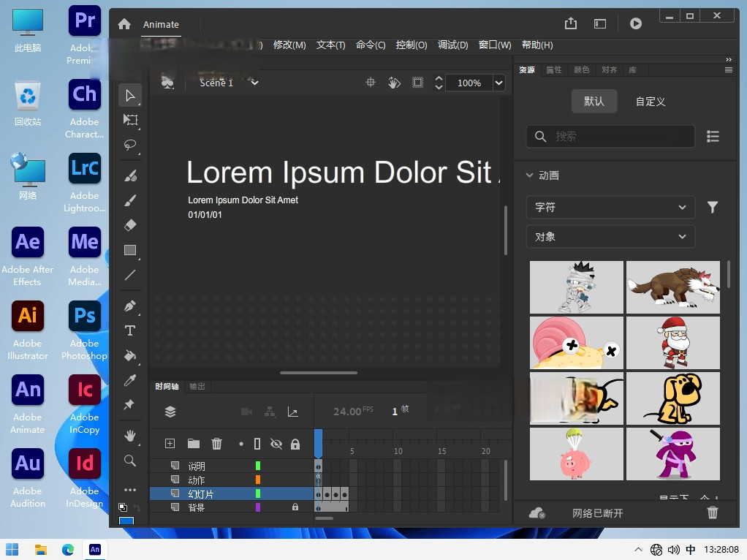
Task: Select the Paint Bucket tool
Action: [130, 356]
